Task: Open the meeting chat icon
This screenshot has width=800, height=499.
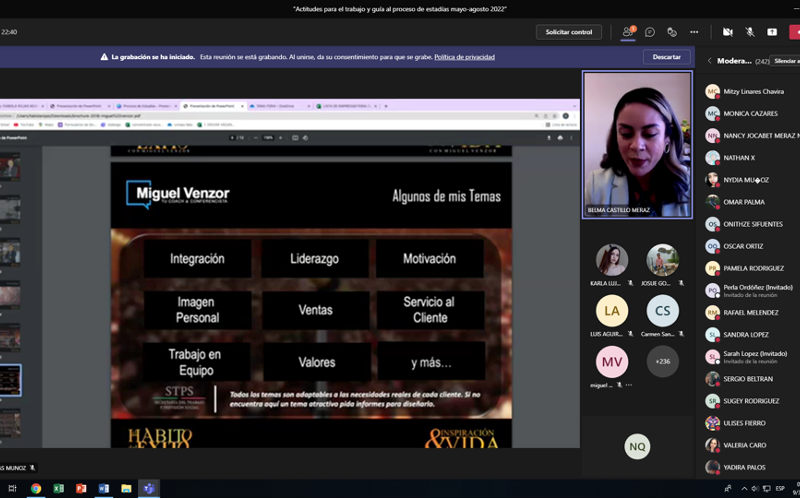Action: [650, 32]
